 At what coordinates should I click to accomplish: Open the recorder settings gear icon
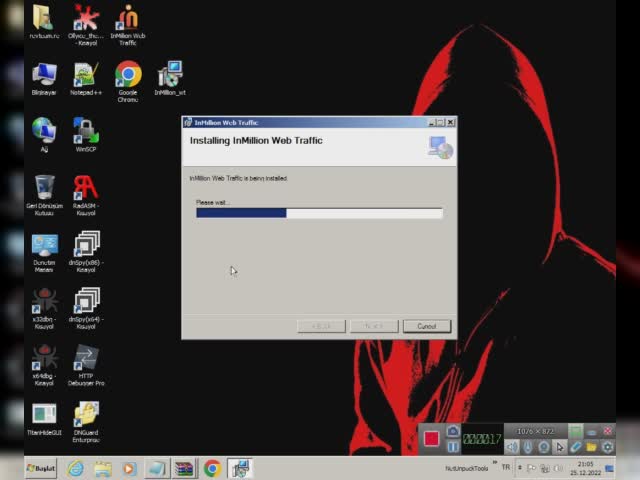[x=607, y=447]
